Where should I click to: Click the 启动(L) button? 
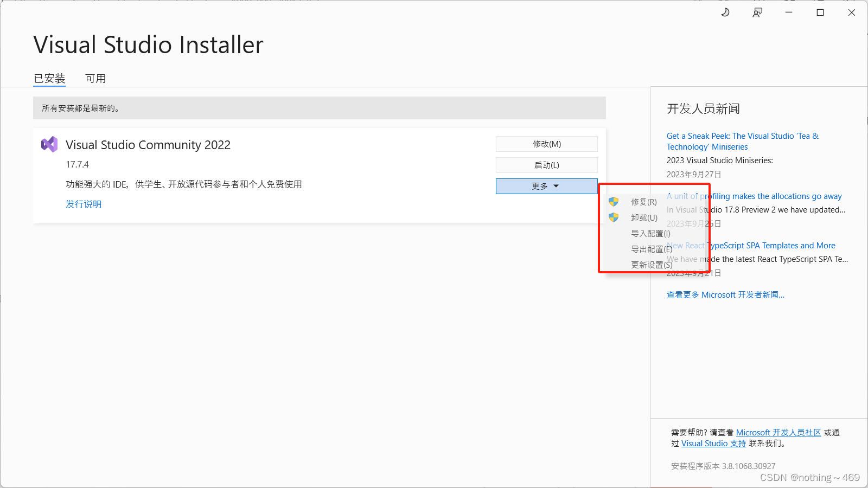point(547,165)
